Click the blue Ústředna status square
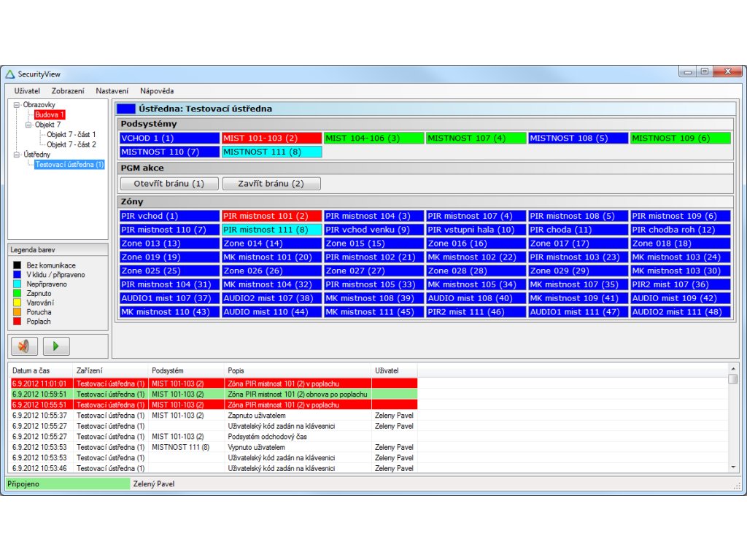The height and width of the screenshot is (560, 747). click(126, 109)
